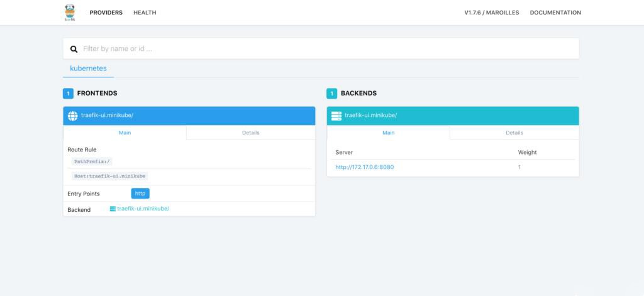Image resolution: width=644 pixels, height=296 pixels.
Task: Click the globe icon in frontend header
Action: (72, 116)
